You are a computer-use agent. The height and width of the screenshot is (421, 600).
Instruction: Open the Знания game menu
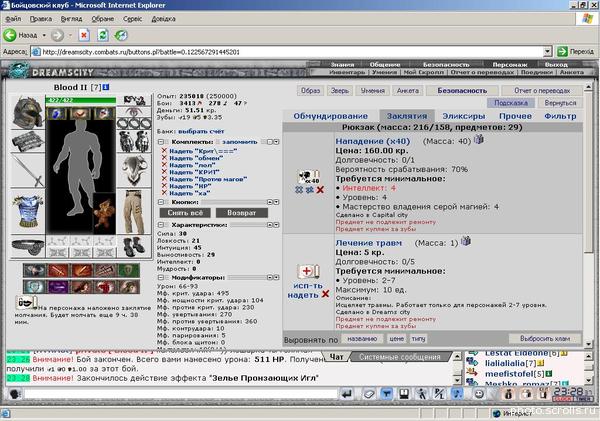click(342, 64)
